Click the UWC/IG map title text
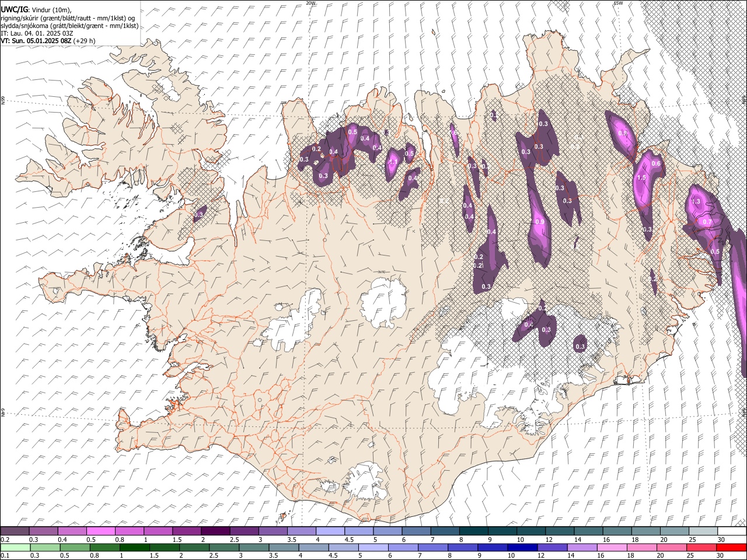747x560 pixels. [x=15, y=10]
